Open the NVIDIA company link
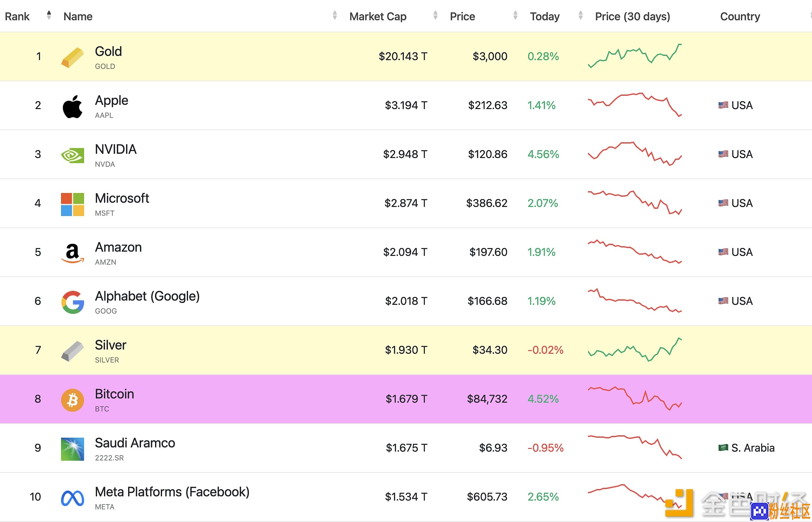812x522 pixels. [x=115, y=149]
